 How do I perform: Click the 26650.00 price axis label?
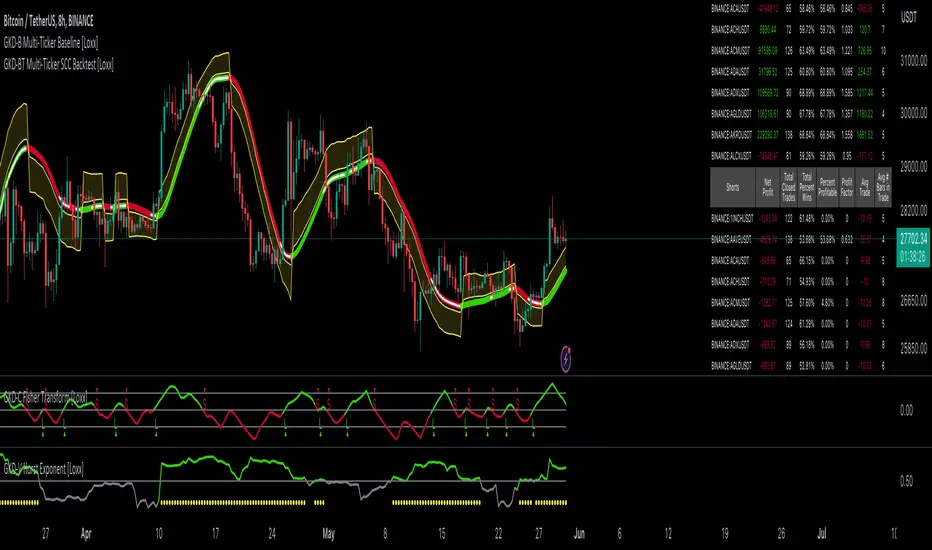[914, 301]
